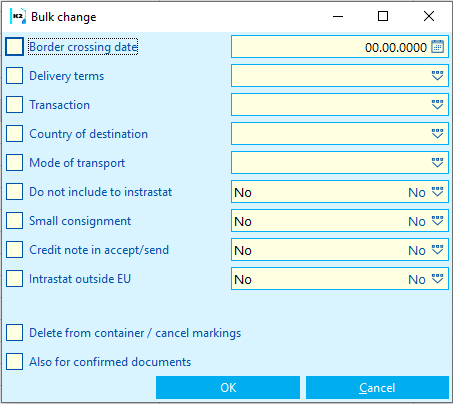Minimize the Bulk change dialog

coord(338,16)
